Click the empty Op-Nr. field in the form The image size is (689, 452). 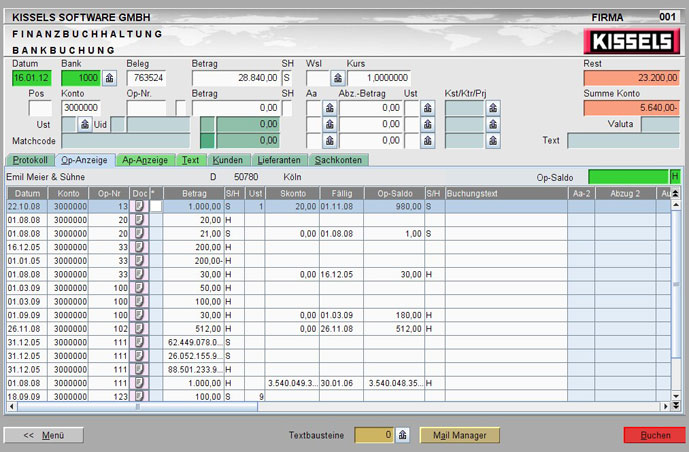pyautogui.click(x=147, y=108)
